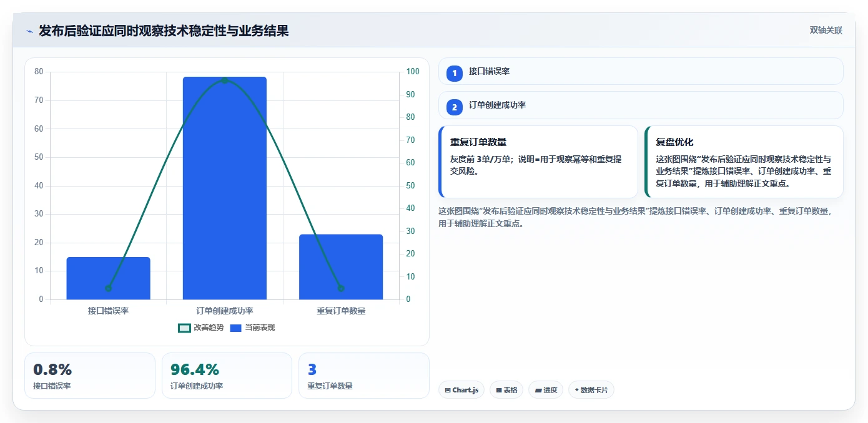Click the 数据卡片 tag
The image size is (868, 423).
click(x=591, y=391)
